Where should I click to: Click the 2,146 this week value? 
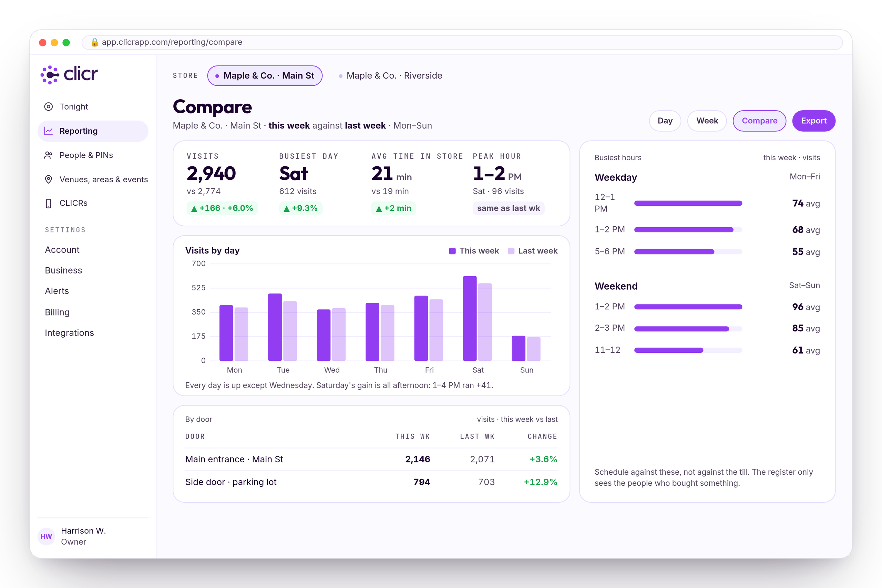[417, 460]
